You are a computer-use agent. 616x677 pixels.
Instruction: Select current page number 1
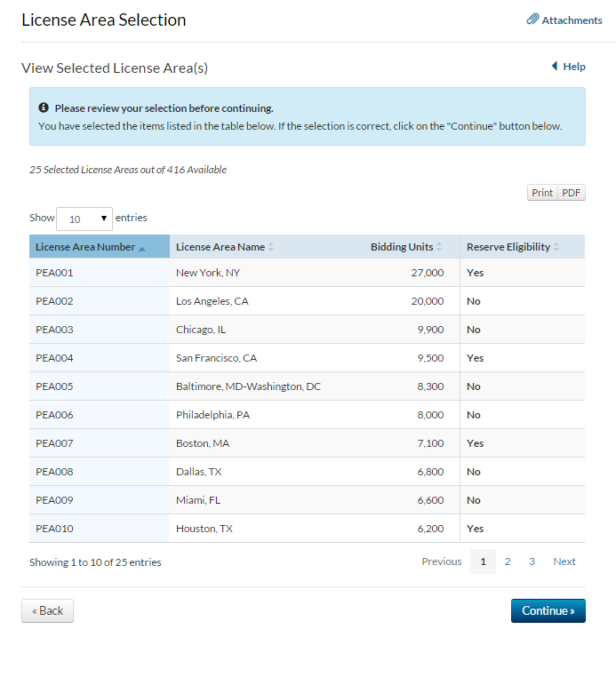pyautogui.click(x=483, y=562)
